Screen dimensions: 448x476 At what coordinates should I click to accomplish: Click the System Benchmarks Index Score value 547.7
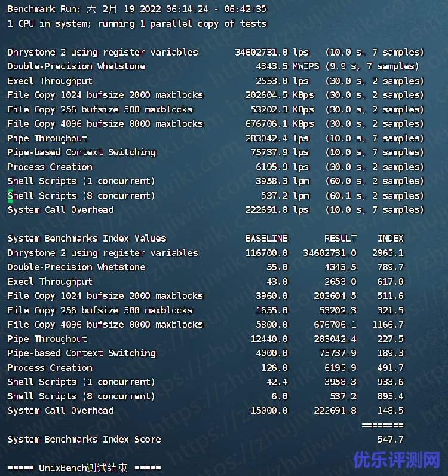[390, 440]
